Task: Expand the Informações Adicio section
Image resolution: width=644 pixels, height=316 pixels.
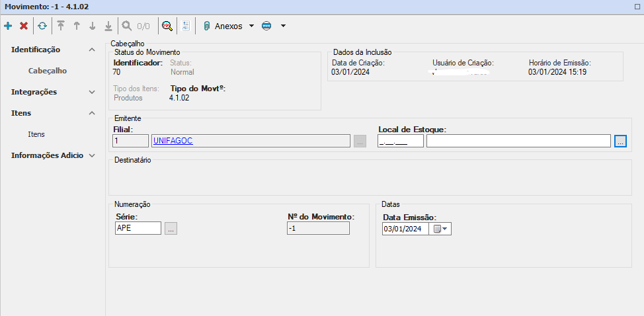Action: 92,155
